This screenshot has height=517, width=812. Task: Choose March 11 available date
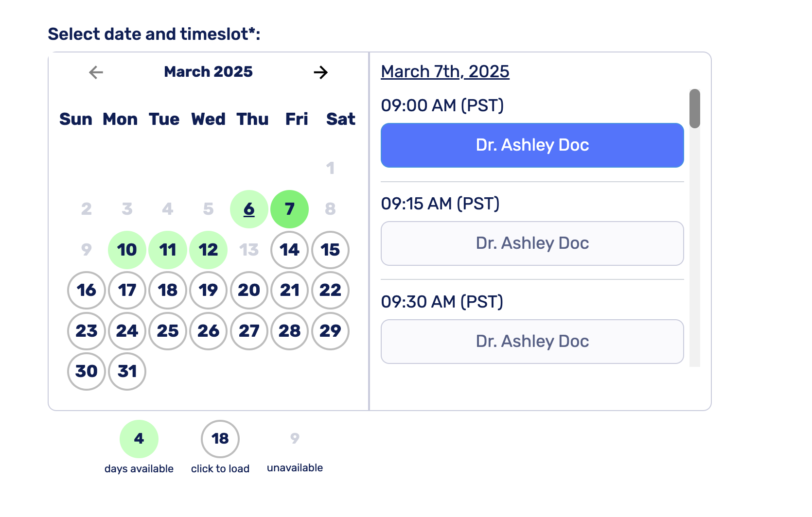168,250
